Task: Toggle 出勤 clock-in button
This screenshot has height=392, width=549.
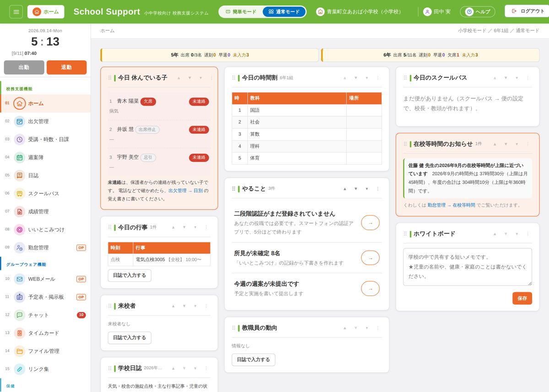Action: (x=24, y=67)
